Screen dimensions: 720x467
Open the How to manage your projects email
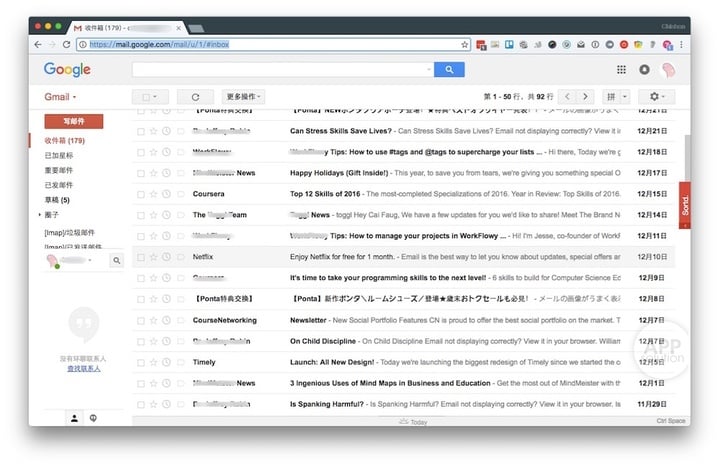pyautogui.click(x=404, y=236)
